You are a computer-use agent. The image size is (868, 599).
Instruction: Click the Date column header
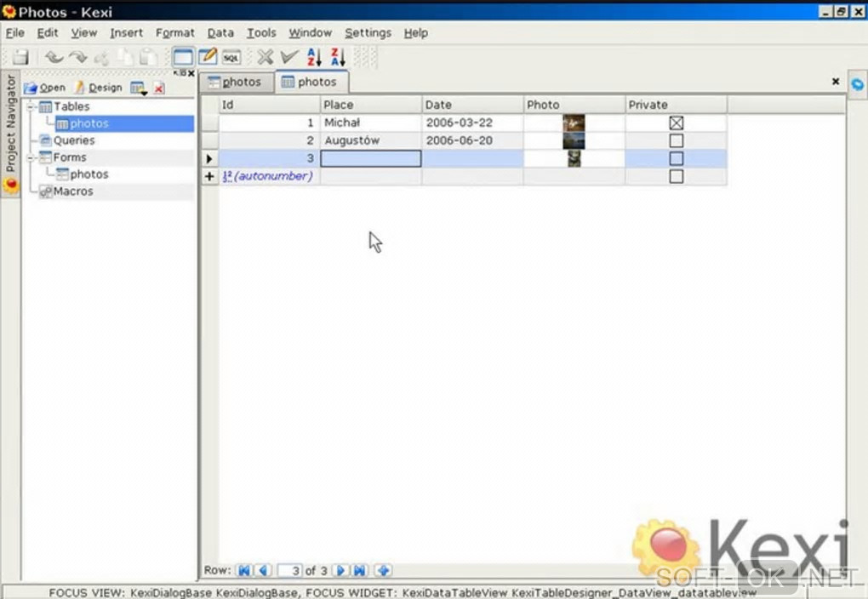(473, 105)
